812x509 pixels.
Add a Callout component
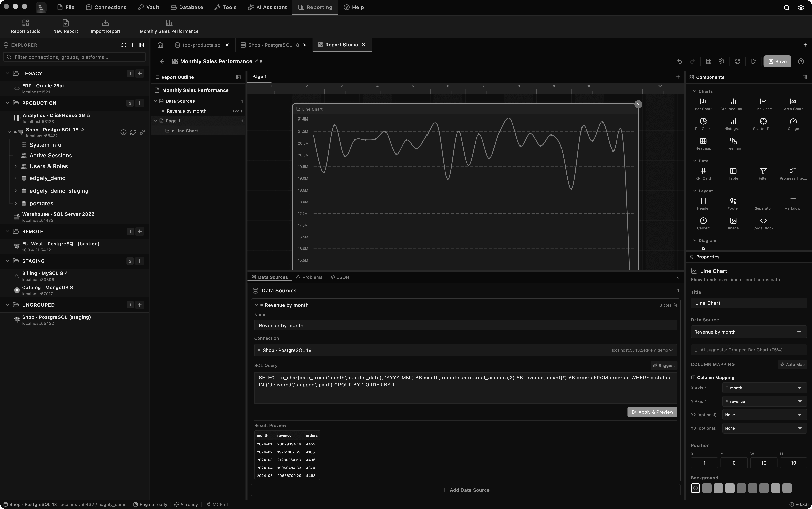pyautogui.click(x=703, y=224)
